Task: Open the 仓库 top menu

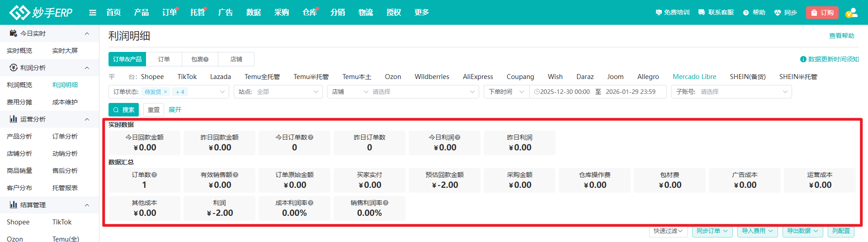Action: tap(310, 13)
